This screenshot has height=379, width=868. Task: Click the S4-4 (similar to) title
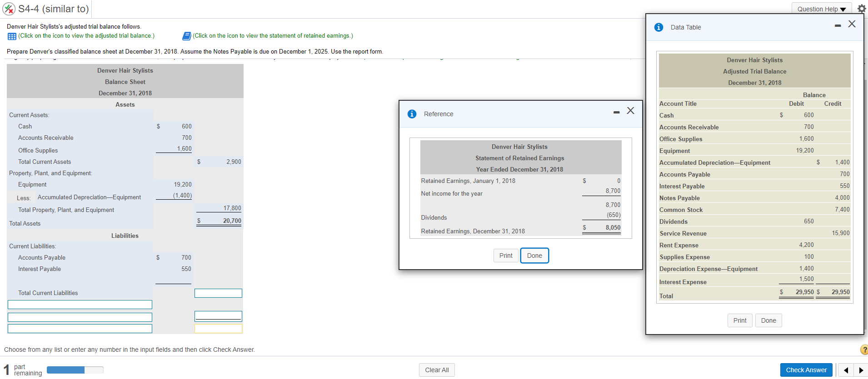click(54, 9)
